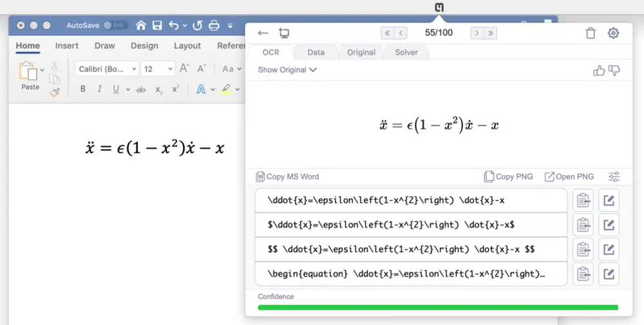The width and height of the screenshot is (644, 325).
Task: Go to the next snip result
Action: [x=477, y=33]
